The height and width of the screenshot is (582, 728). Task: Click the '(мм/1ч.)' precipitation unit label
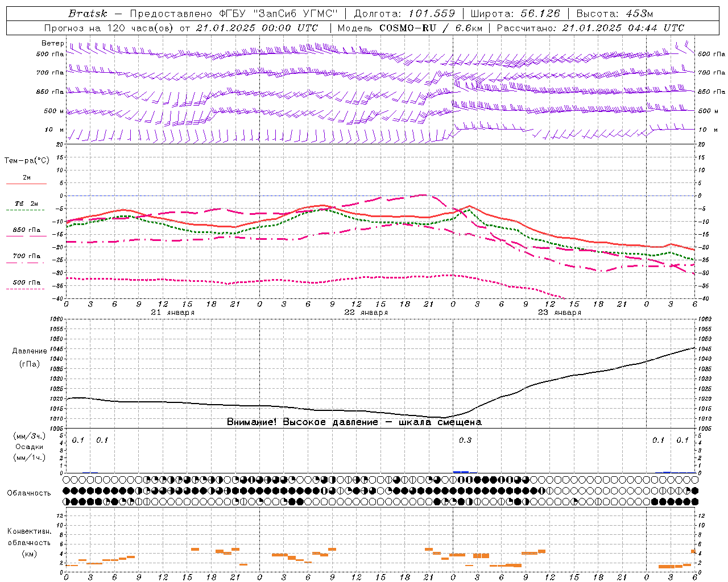tap(29, 458)
